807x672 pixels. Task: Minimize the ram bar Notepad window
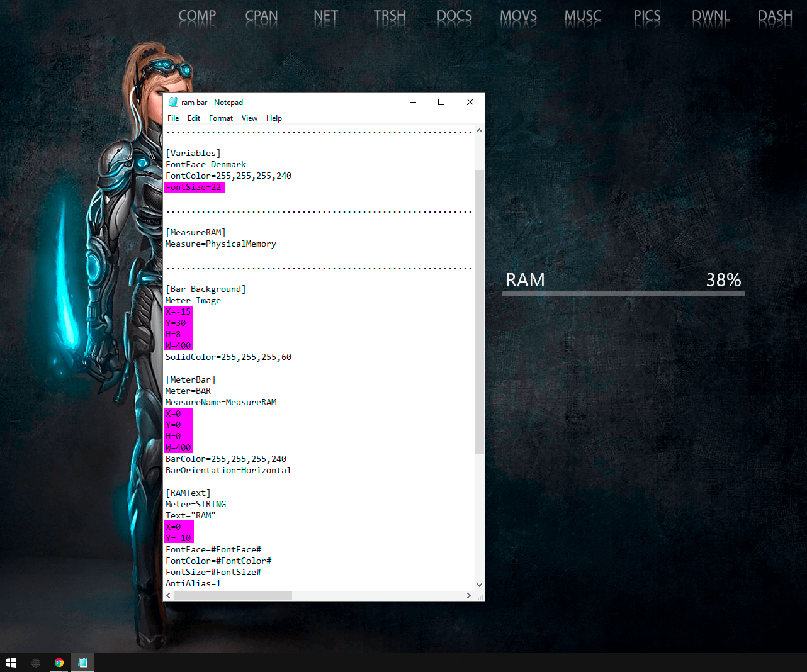pyautogui.click(x=413, y=102)
